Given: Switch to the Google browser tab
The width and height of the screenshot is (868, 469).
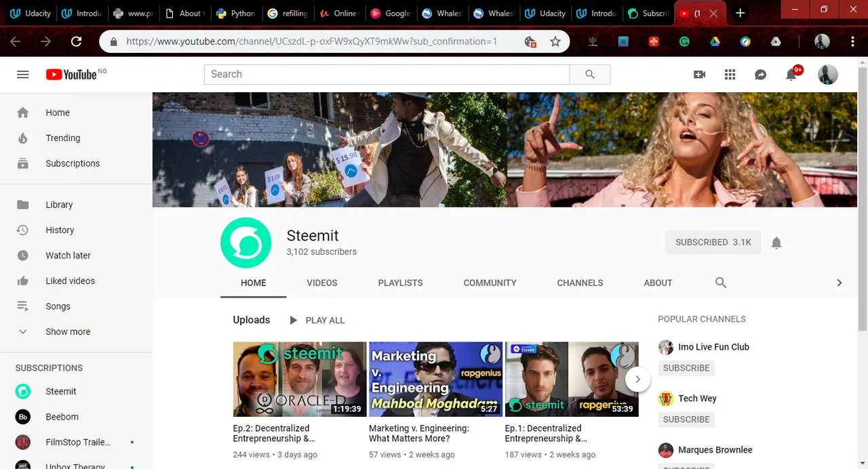Looking at the screenshot, I should pyautogui.click(x=390, y=13).
